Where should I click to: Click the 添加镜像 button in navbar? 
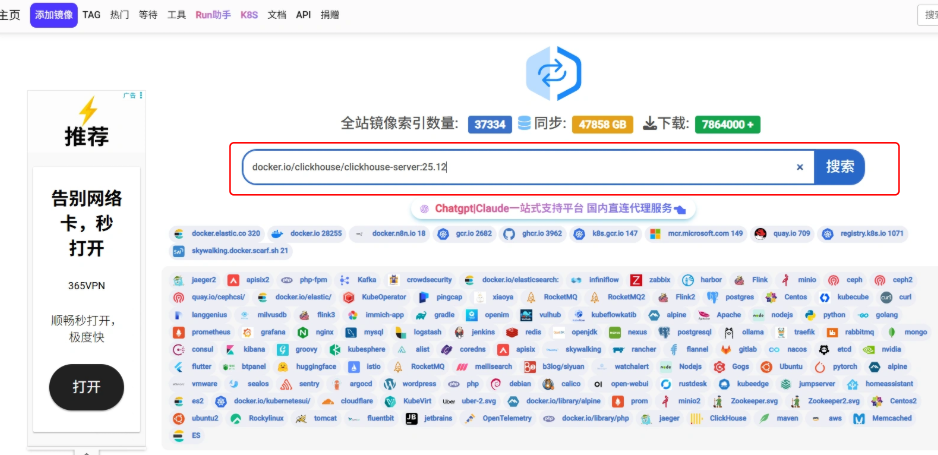click(54, 15)
